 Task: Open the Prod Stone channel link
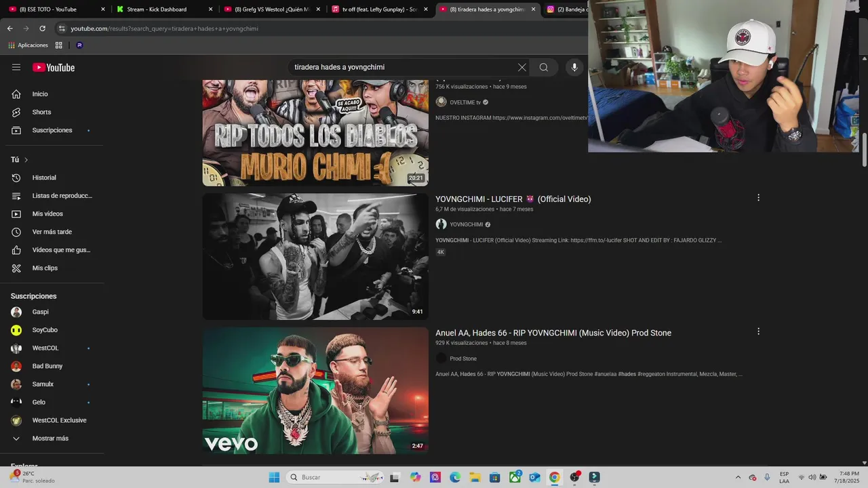(463, 359)
